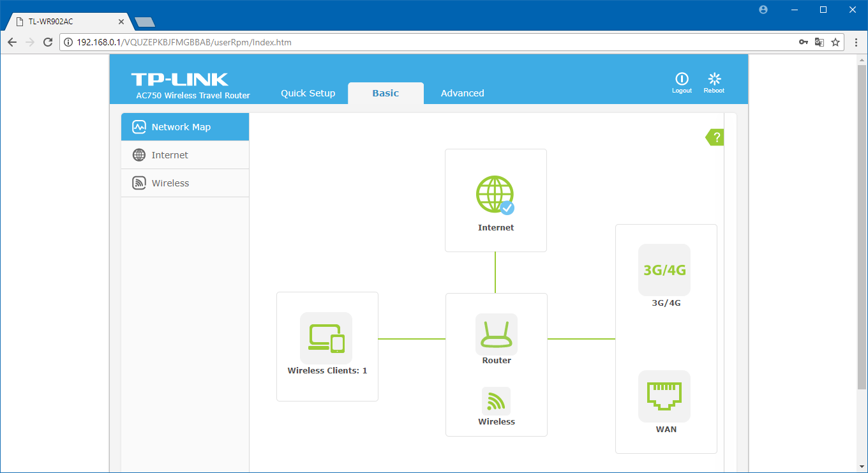Click the Wireless sidebar signal icon
The width and height of the screenshot is (868, 473).
tap(139, 183)
